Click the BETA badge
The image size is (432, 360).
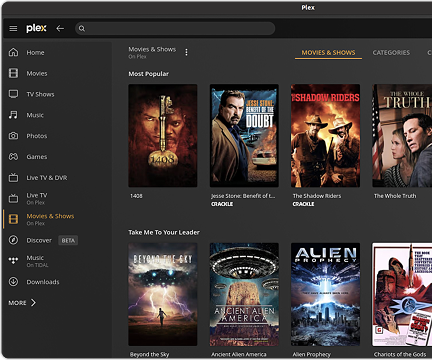point(68,240)
